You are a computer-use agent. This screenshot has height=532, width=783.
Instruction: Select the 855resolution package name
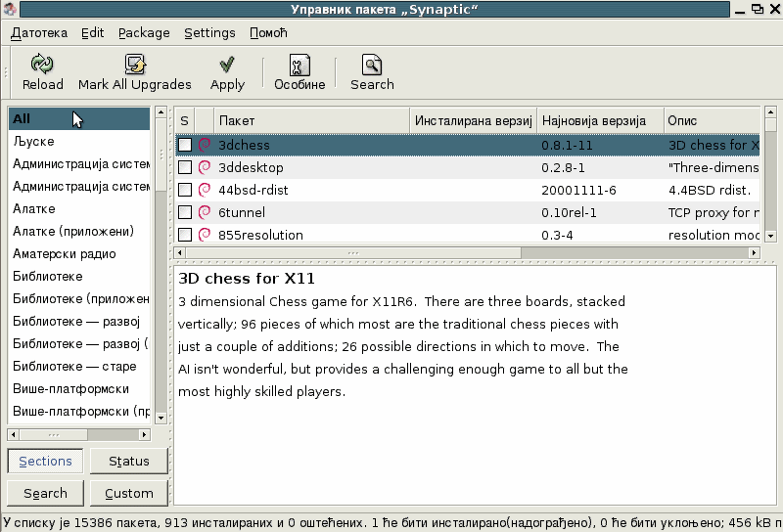[x=260, y=235]
